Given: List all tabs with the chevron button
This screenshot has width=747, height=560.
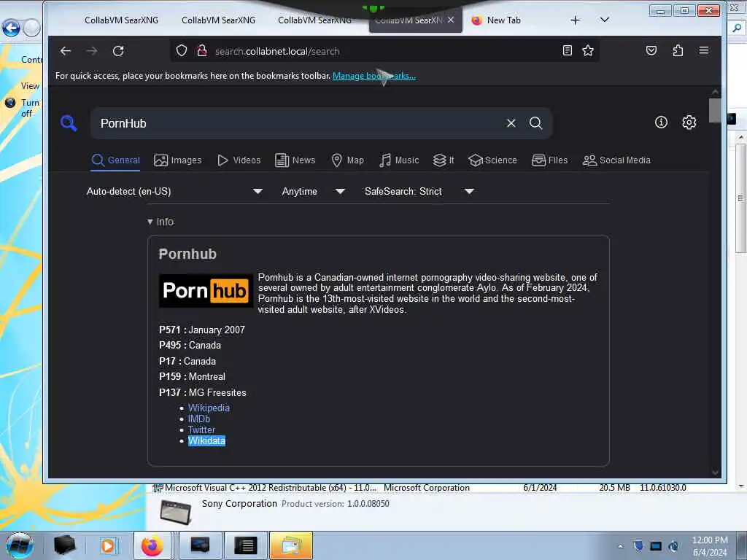Looking at the screenshot, I should pos(605,20).
